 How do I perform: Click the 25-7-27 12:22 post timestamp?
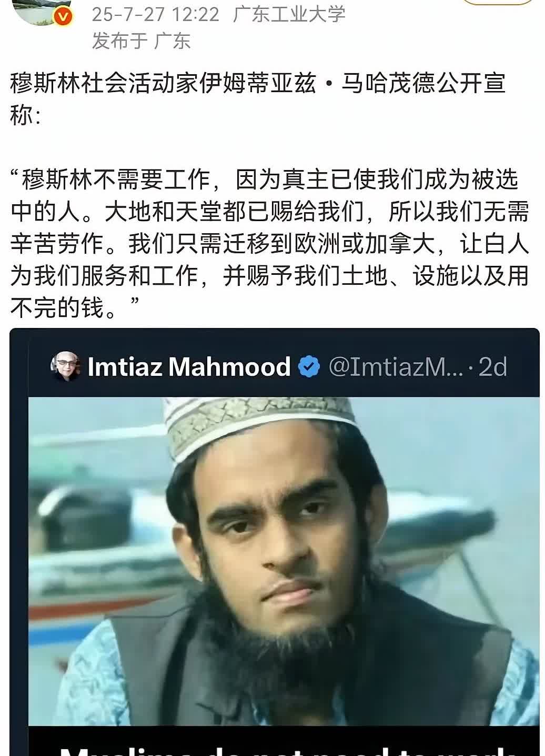point(155,14)
